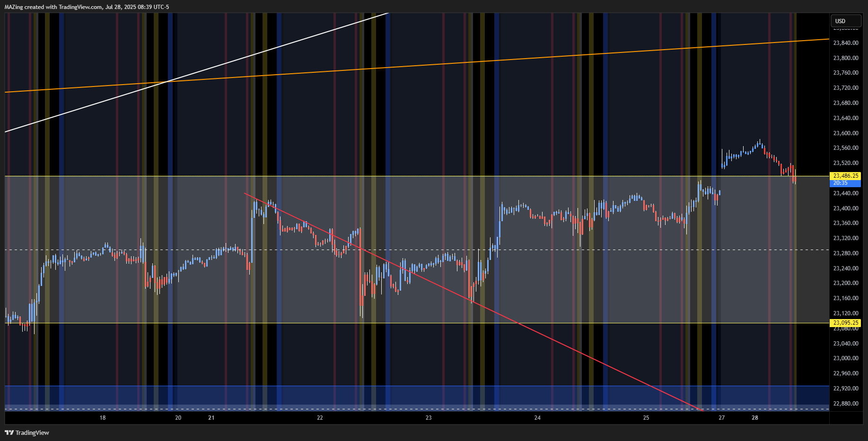Screen dimensions: 868x441
Task: Click the 23,440.00 price axis label
Action: [846, 193]
